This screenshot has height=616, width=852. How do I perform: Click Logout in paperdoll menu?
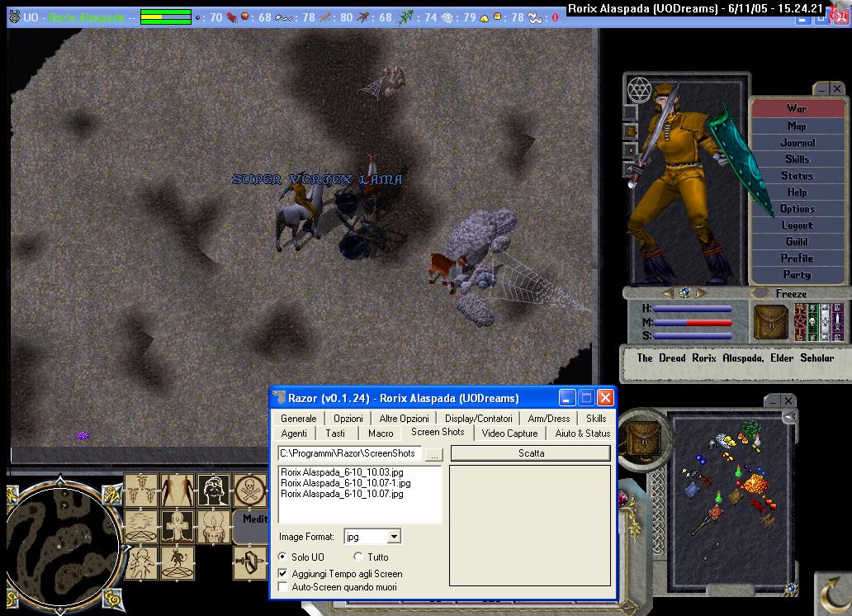coord(798,225)
